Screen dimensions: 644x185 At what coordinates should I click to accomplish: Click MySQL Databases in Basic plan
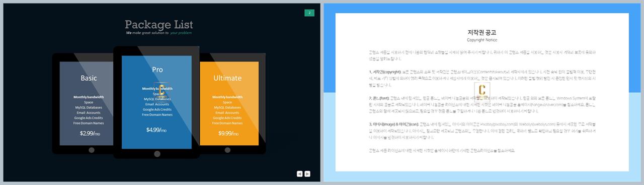[x=89, y=107]
